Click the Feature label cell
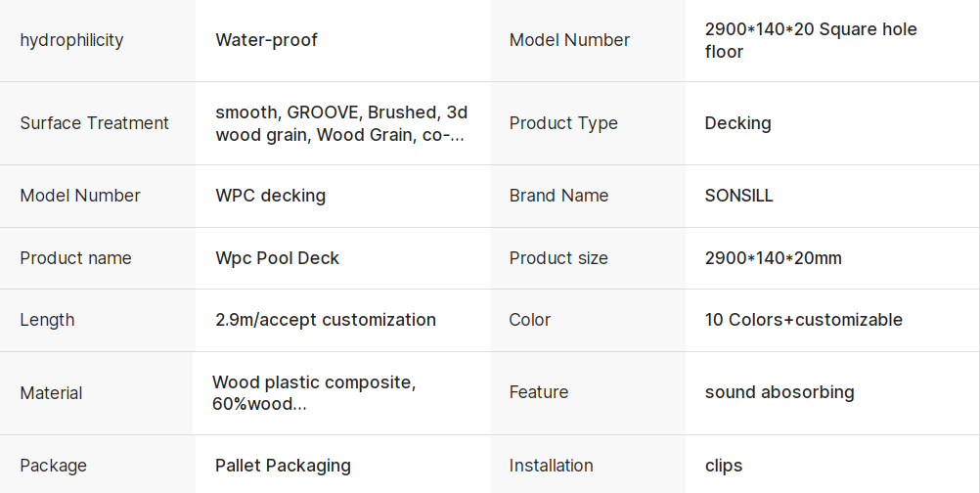 coord(588,393)
